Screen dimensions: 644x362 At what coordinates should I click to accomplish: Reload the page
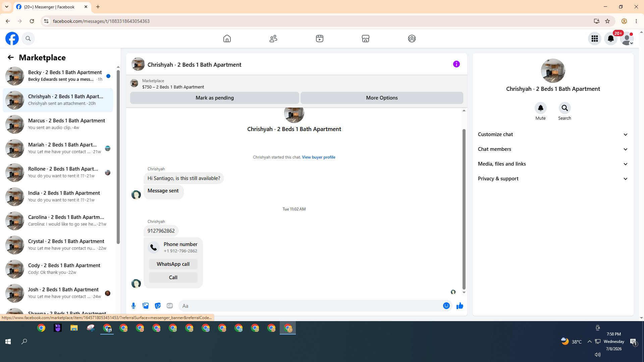32,21
